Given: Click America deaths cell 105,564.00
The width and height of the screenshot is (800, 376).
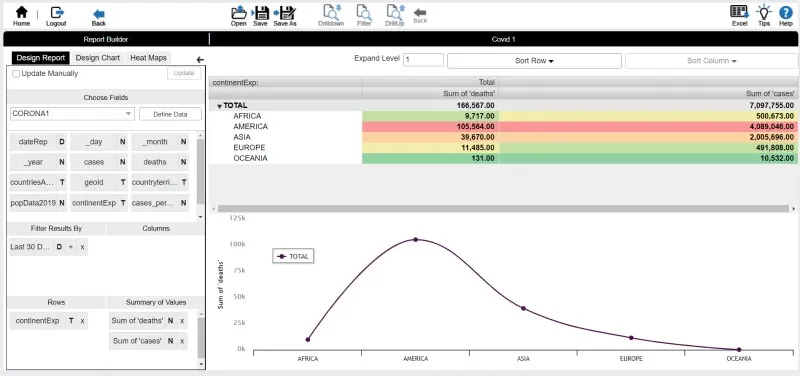Looking at the screenshot, I should click(x=430, y=127).
